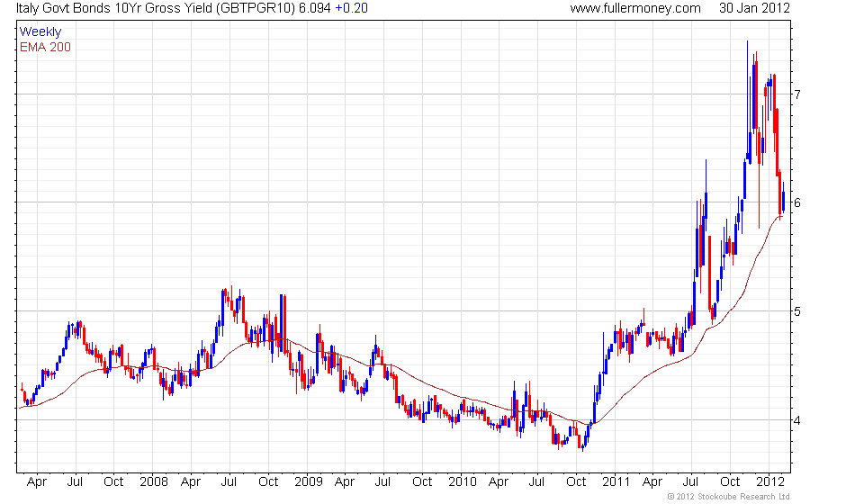Click the y-axis label '5'
This screenshot has width=864, height=504.
[x=797, y=311]
